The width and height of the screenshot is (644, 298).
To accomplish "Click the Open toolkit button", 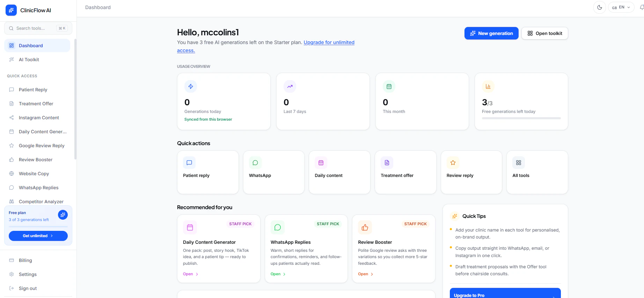I will (545, 33).
